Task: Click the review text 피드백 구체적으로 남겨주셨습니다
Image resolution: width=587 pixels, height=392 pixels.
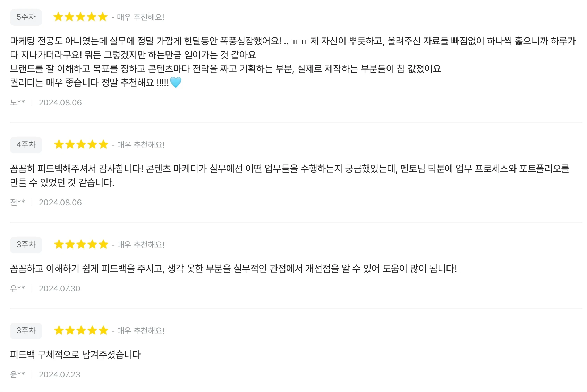Action: tap(75, 355)
